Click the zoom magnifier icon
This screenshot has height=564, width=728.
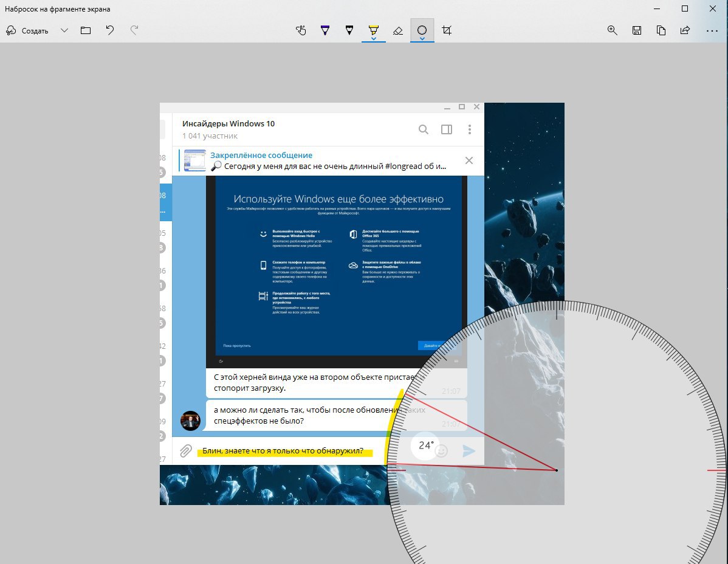pos(613,30)
